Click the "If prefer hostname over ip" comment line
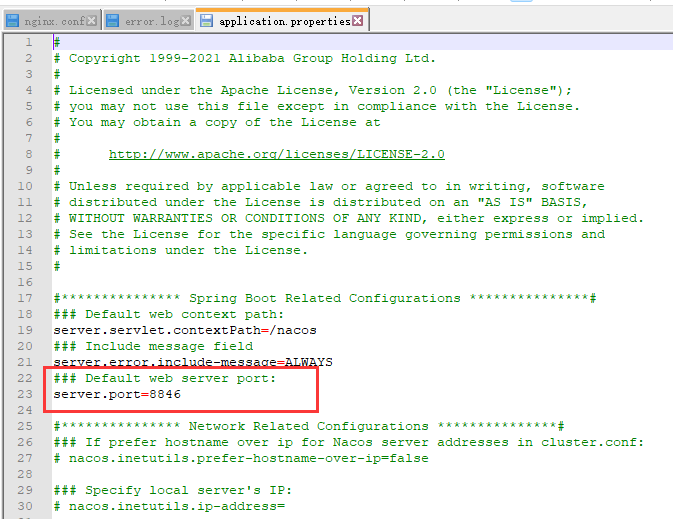 349,442
